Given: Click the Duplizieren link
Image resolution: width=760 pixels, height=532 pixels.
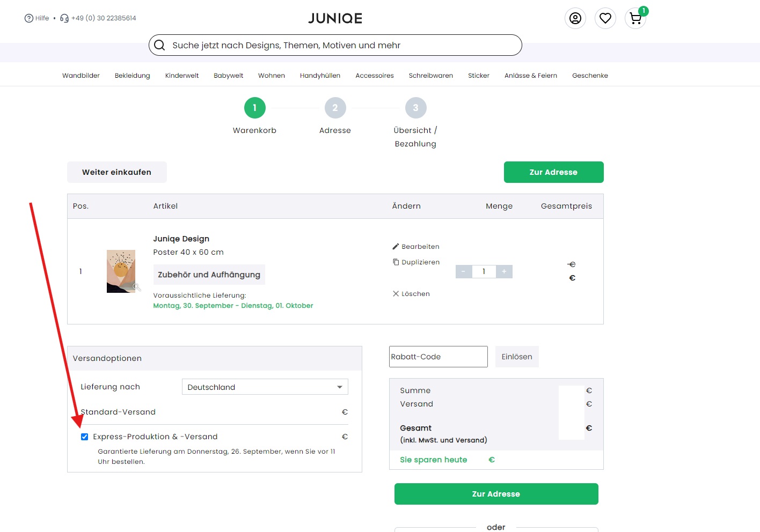Looking at the screenshot, I should pos(416,262).
